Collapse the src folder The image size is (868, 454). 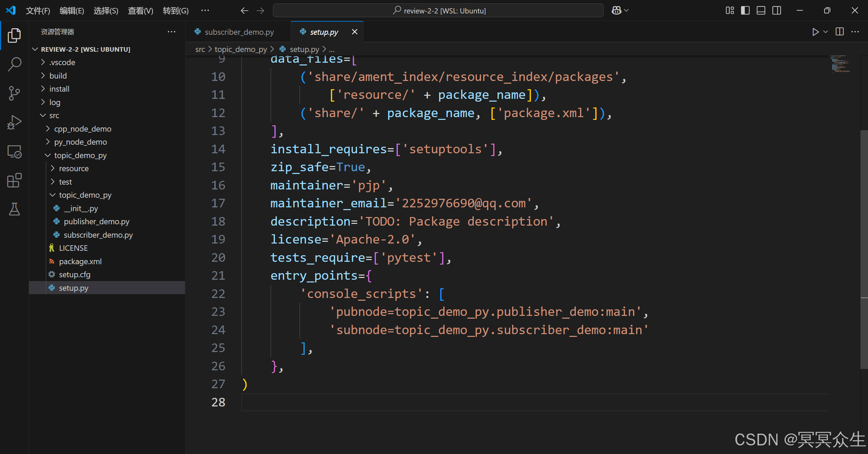pos(54,115)
